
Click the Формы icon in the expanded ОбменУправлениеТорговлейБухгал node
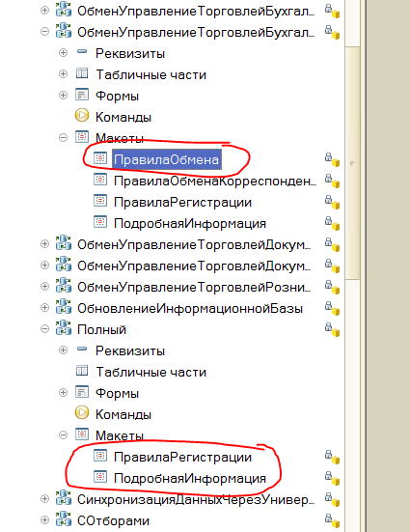pos(82,95)
